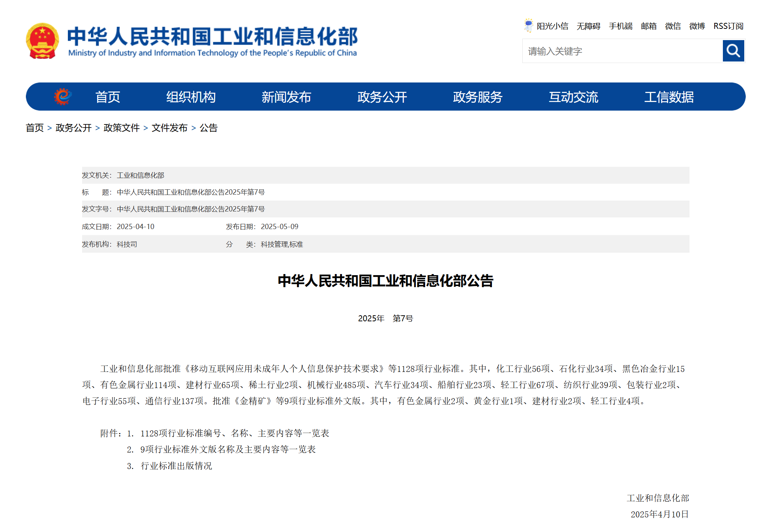
Task: Click the RSS订阅 link
Action: pyautogui.click(x=728, y=26)
